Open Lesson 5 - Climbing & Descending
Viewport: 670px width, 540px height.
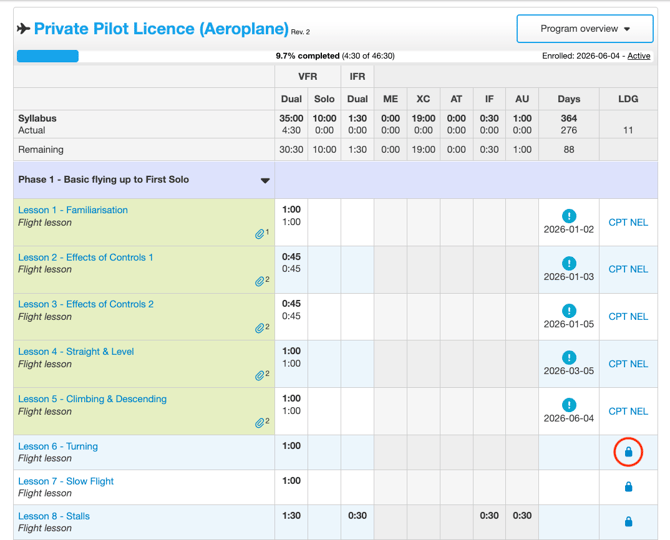[92, 399]
